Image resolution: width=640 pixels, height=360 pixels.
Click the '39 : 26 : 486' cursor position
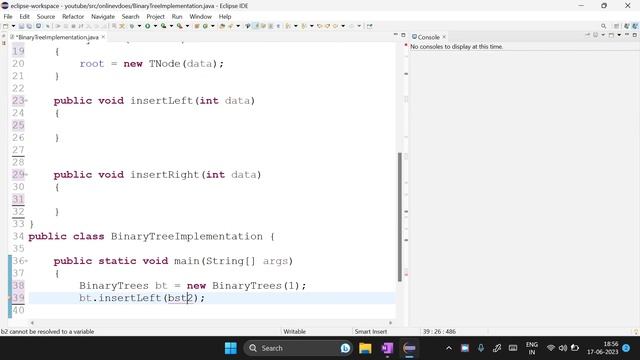pos(439,331)
